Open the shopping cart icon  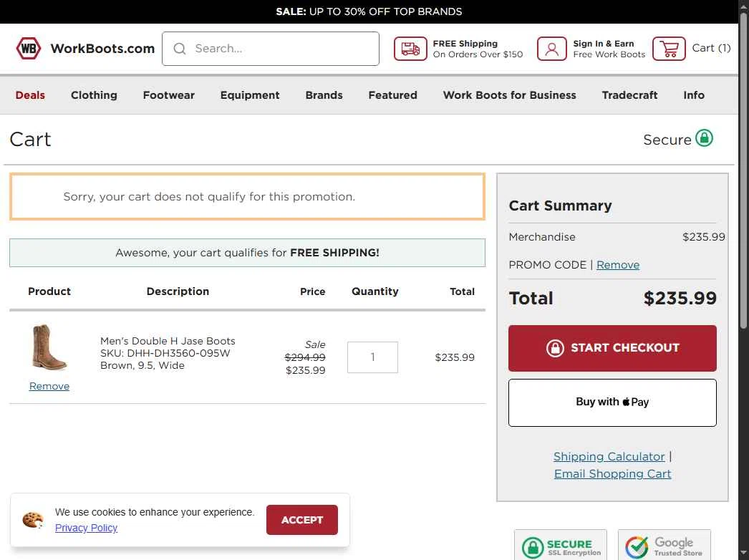click(669, 49)
